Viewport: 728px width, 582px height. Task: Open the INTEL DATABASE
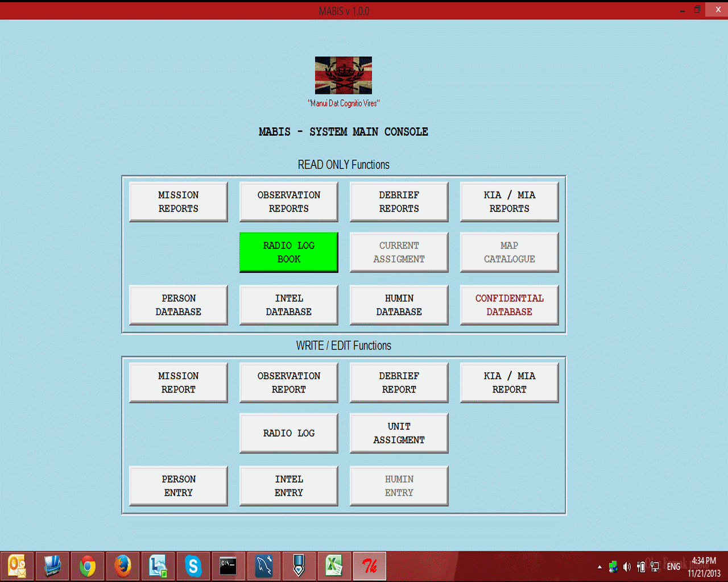click(x=289, y=305)
